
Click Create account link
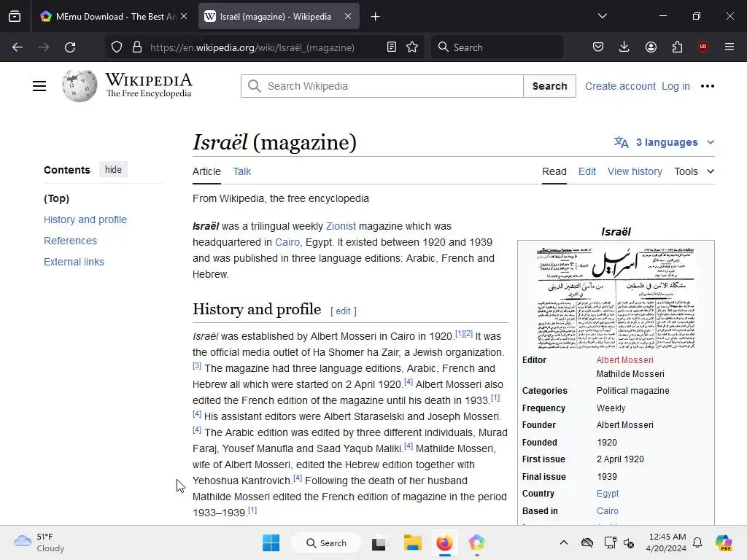coord(620,86)
